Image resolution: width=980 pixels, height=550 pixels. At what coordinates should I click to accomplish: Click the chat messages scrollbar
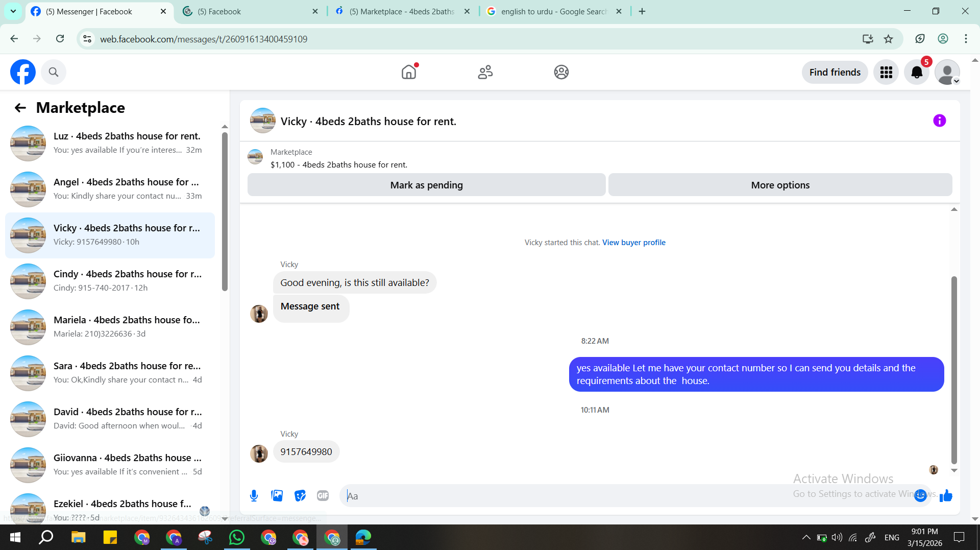click(x=954, y=370)
